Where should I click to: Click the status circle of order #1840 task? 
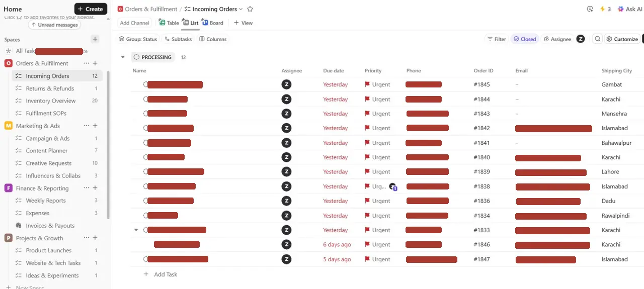[x=145, y=157]
